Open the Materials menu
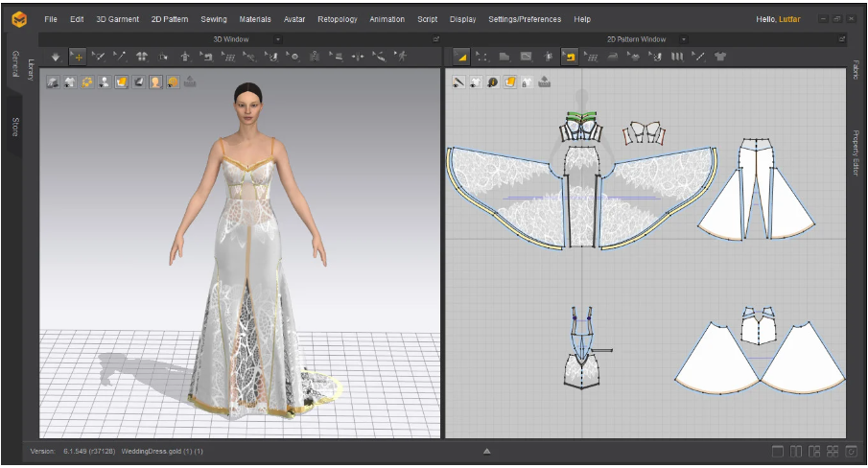 pyautogui.click(x=254, y=19)
